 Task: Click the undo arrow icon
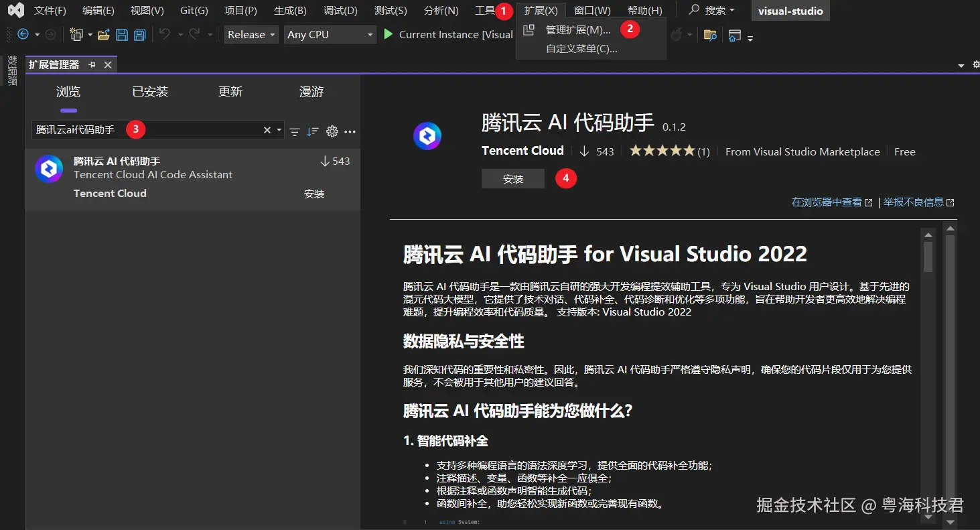(x=165, y=34)
